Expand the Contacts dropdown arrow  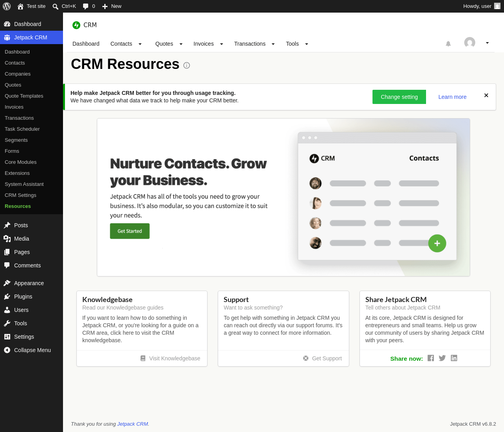(140, 44)
